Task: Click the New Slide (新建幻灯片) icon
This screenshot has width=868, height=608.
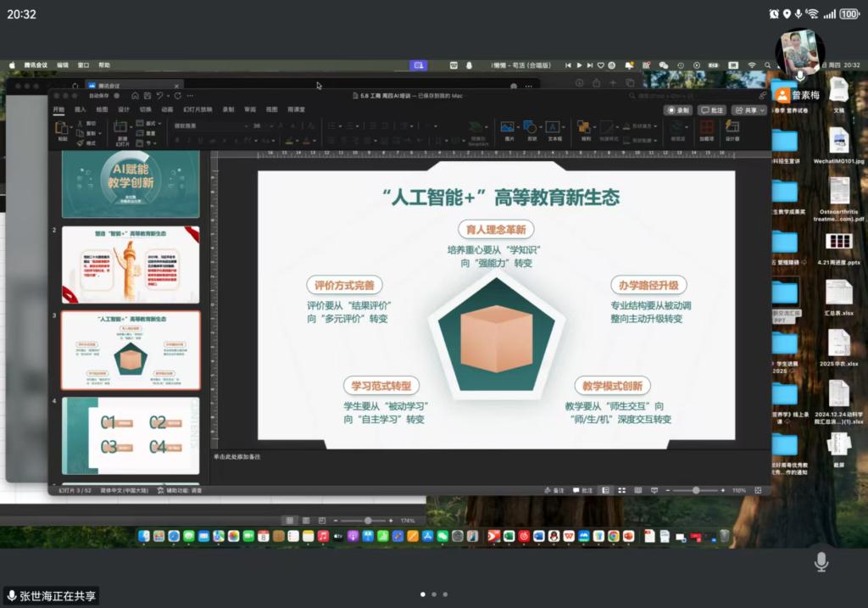Action: pyautogui.click(x=122, y=129)
